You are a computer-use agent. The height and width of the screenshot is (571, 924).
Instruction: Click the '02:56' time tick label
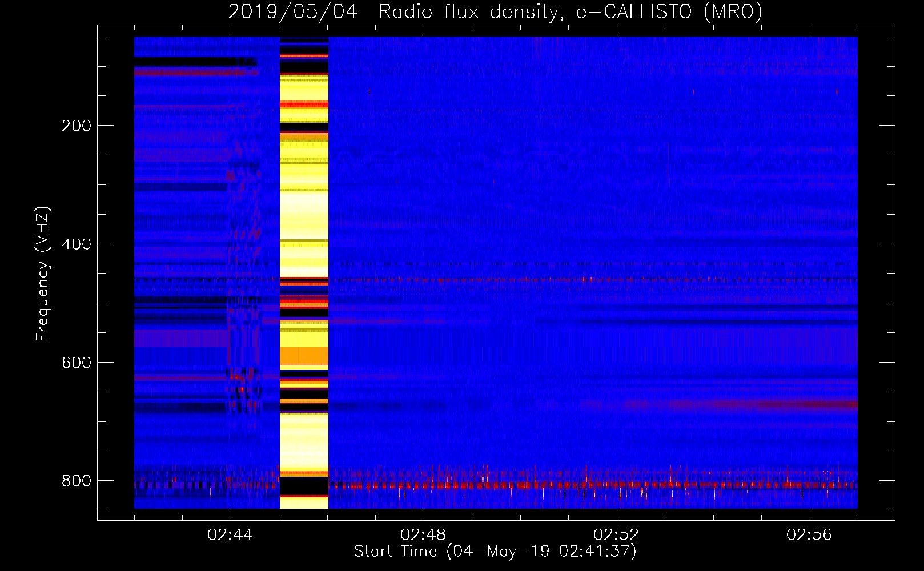click(809, 535)
